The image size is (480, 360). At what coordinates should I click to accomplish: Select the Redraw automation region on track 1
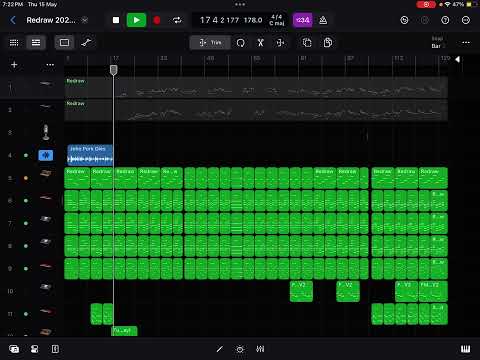tap(256, 87)
